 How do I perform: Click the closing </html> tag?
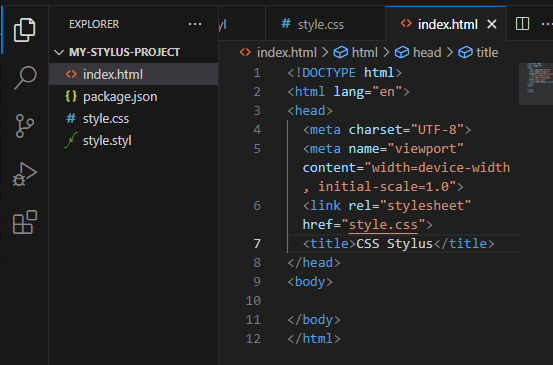coord(314,339)
